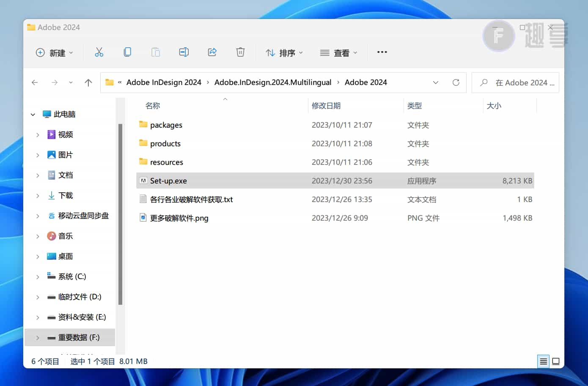Click the Paste clipboard icon

[156, 52]
